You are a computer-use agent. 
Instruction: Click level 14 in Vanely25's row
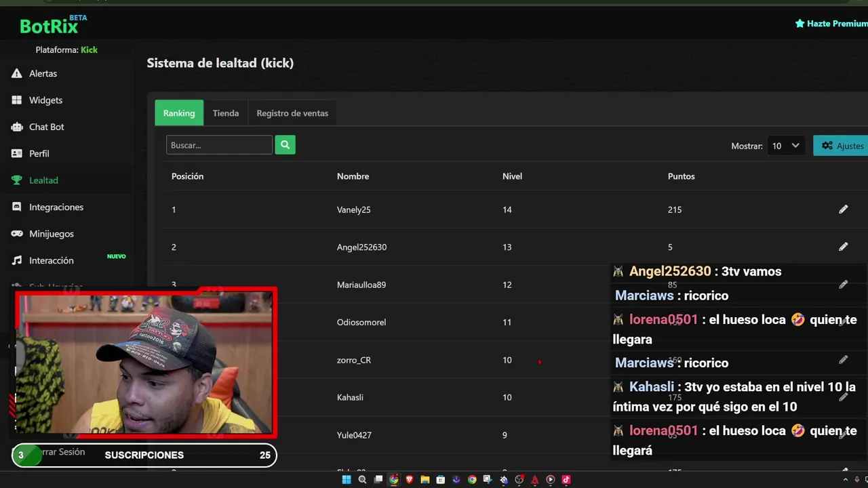pyautogui.click(x=507, y=210)
